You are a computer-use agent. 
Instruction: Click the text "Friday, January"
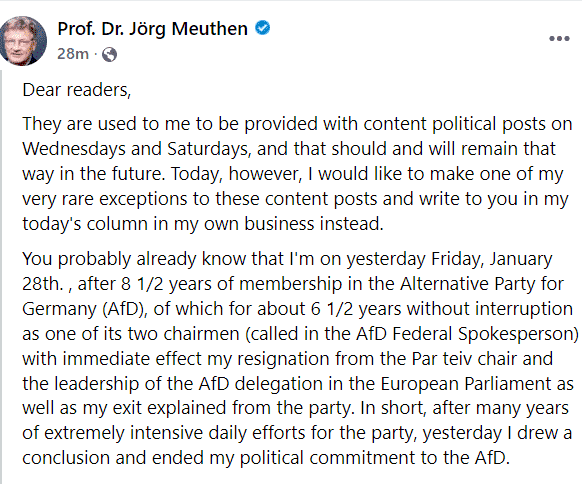click(x=492, y=259)
